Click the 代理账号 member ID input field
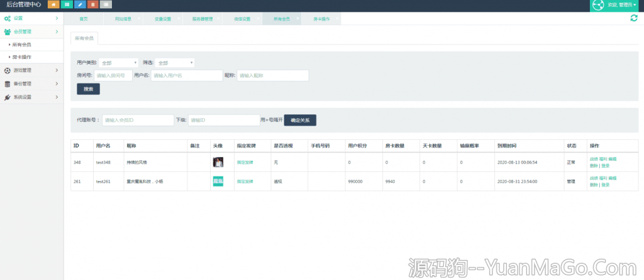This screenshot has width=644, height=280. [x=138, y=120]
